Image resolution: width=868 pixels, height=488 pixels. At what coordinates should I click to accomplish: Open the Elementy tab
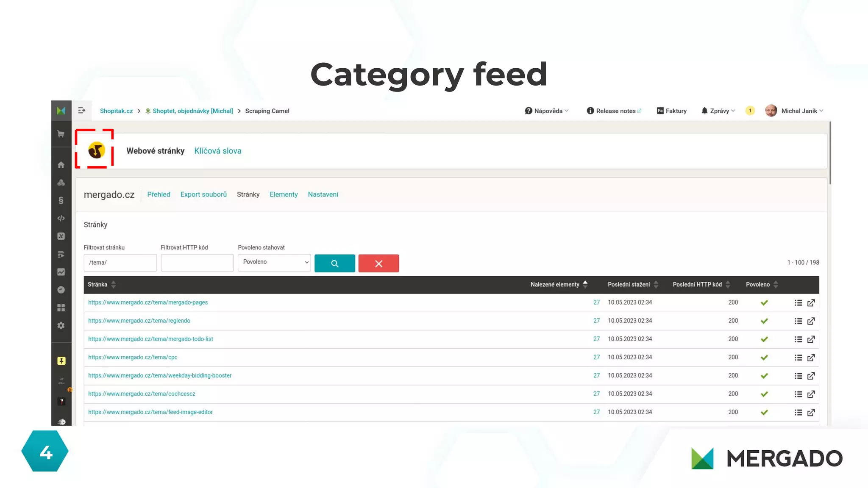click(x=284, y=194)
